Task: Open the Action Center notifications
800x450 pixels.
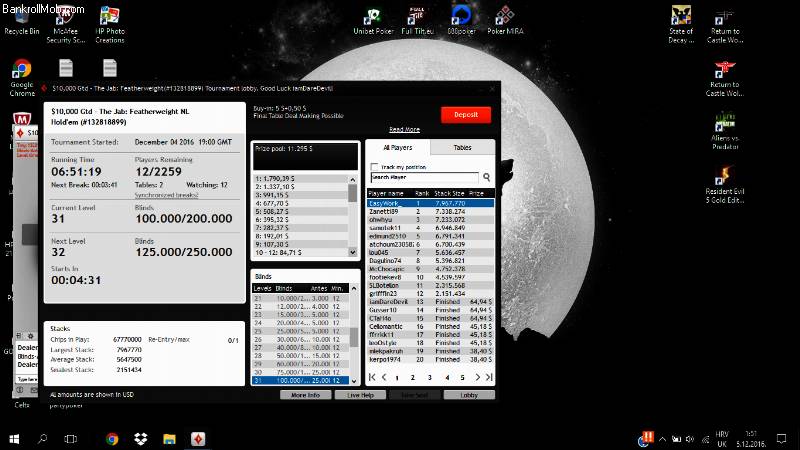Action: pos(781,439)
